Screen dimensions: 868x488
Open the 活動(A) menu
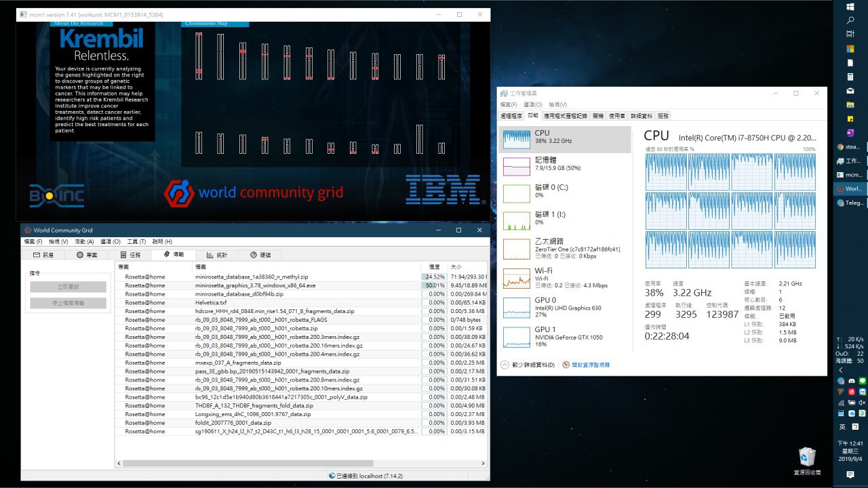[x=84, y=241]
